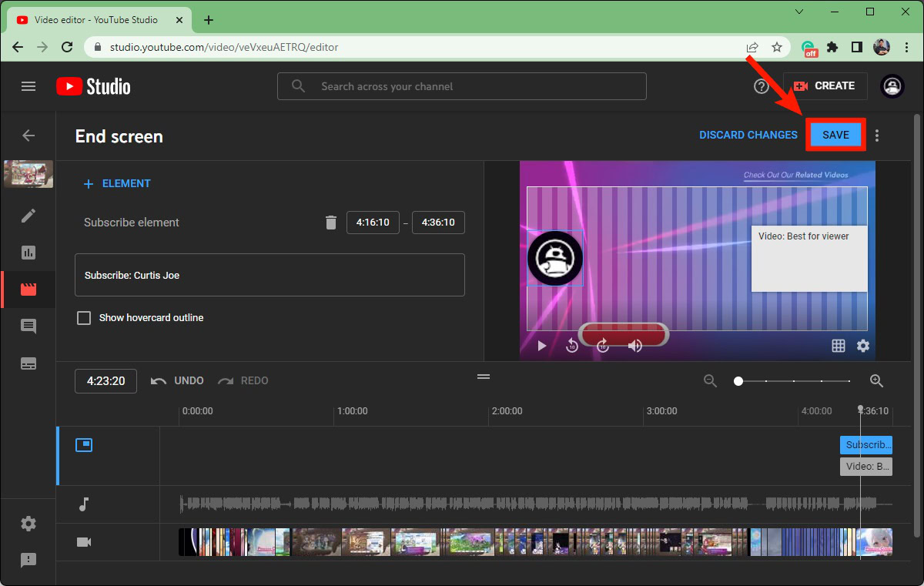Screen dimensions: 924x586
Task: Expand the Add ELEMENT menu
Action: coord(117,183)
